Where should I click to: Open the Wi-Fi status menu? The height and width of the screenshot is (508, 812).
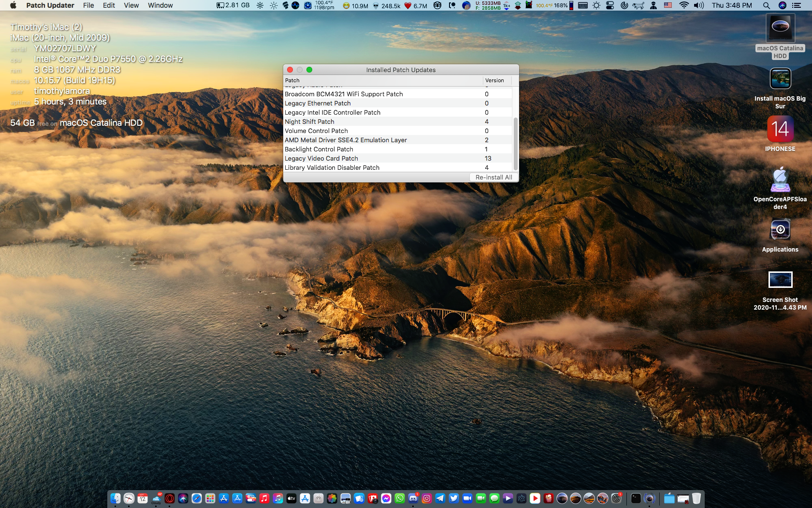click(x=683, y=5)
